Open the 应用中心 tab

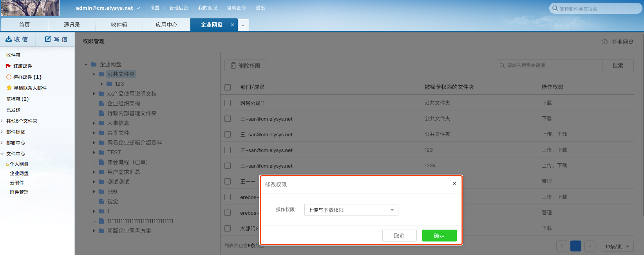pyautogui.click(x=166, y=25)
